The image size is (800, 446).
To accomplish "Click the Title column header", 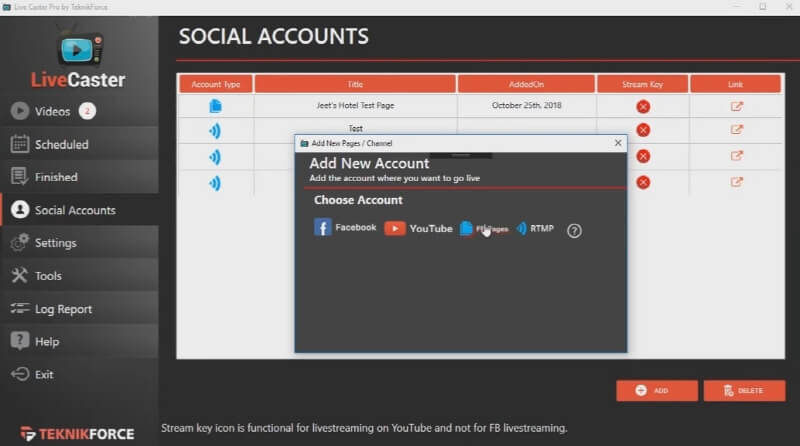I will point(355,84).
